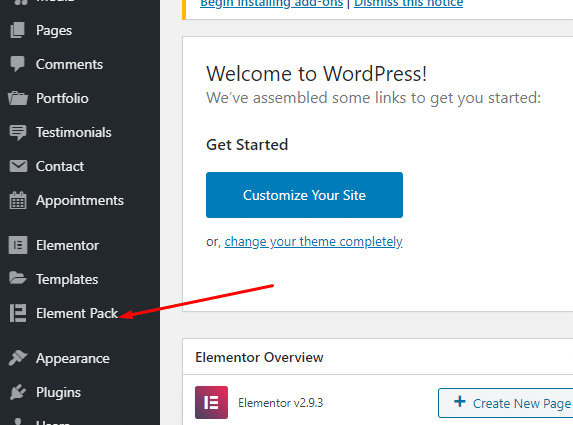Viewport: 573px width, 425px height.
Task: Click the Templates open-folder icon
Action: point(18,278)
